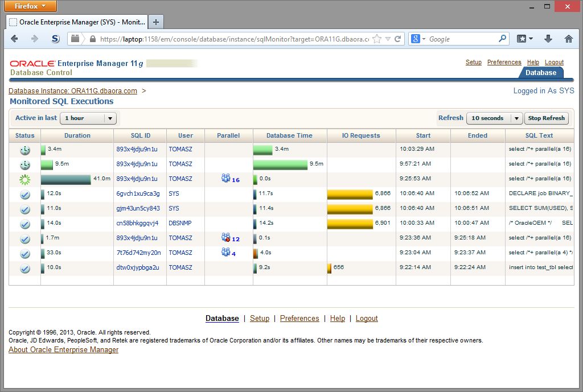The height and width of the screenshot is (392, 583).
Task: Open SQL ID 7t76d742my20n
Action: 139,253
